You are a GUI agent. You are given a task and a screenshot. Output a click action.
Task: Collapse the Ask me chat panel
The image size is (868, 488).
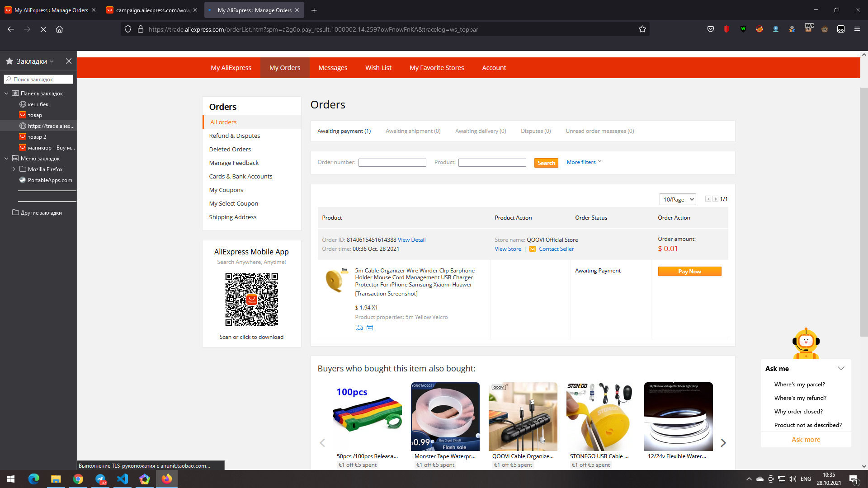tap(841, 368)
